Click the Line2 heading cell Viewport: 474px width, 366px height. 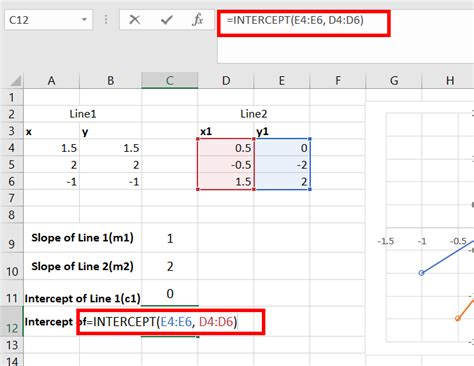(x=254, y=114)
